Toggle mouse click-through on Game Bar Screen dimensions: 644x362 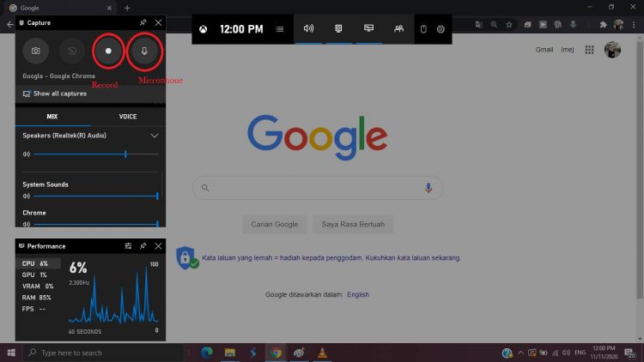coord(423,29)
